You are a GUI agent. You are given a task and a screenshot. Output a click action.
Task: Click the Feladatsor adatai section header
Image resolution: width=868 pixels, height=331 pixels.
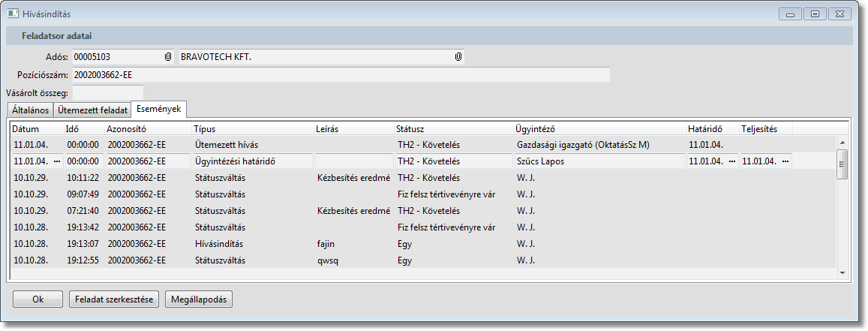coord(429,36)
